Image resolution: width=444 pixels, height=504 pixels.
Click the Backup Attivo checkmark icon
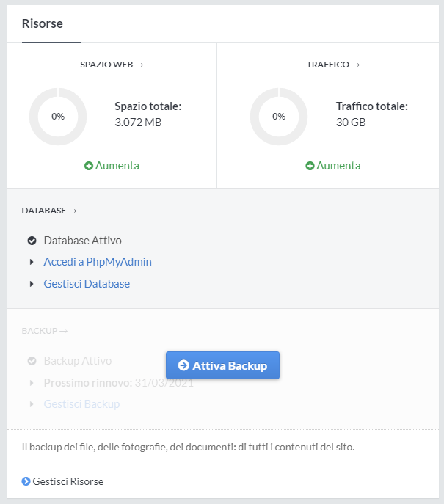(x=32, y=361)
